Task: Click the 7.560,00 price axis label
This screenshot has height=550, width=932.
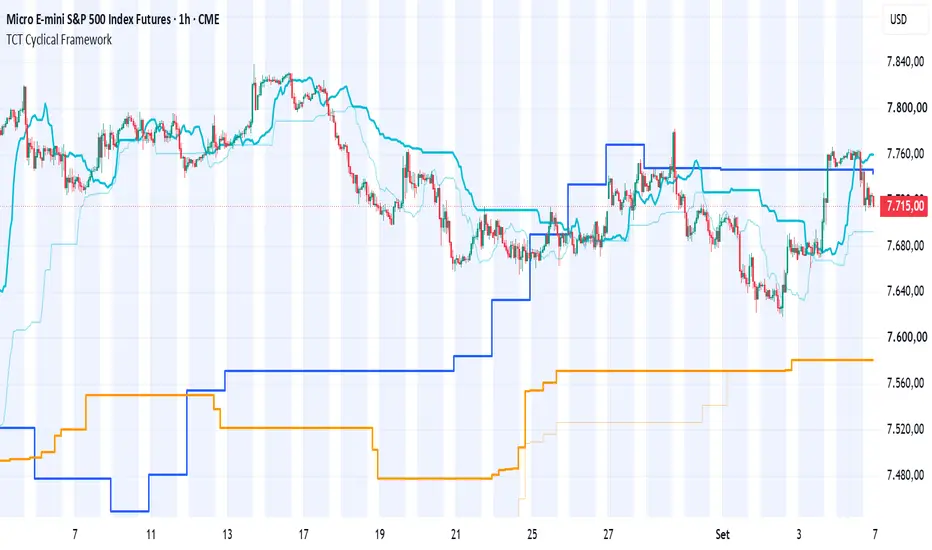Action: 906,383
